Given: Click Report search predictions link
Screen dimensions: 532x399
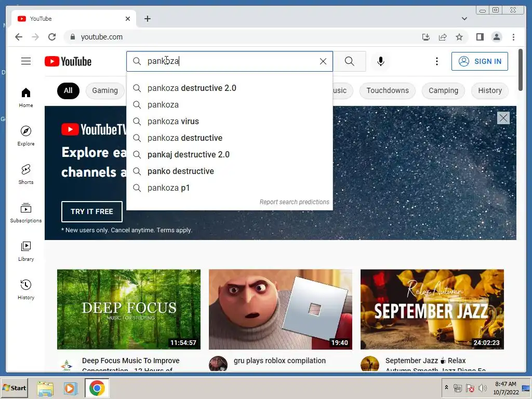Looking at the screenshot, I should (x=294, y=202).
